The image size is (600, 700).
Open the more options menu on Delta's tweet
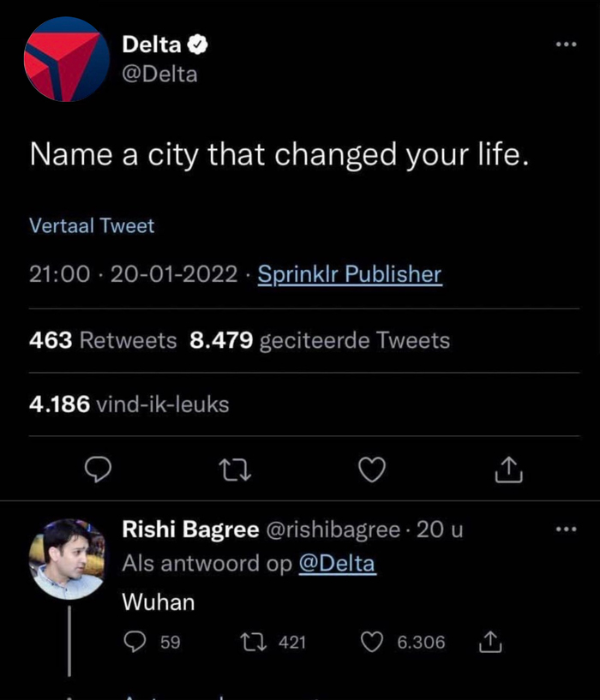pyautogui.click(x=565, y=45)
